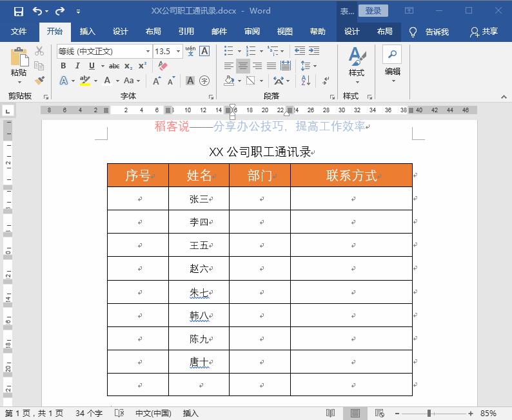
Task: Click the Justify alignment icon
Action: [271, 66]
